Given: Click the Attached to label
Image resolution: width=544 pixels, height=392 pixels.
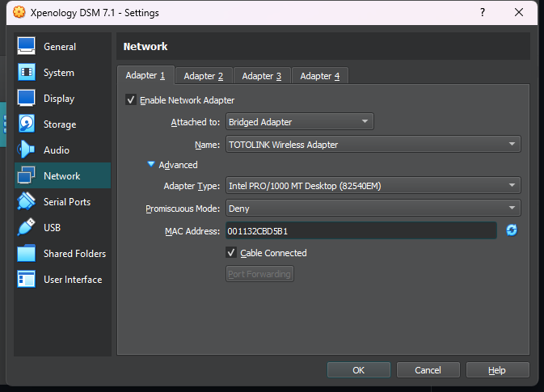Looking at the screenshot, I should click(196, 122).
